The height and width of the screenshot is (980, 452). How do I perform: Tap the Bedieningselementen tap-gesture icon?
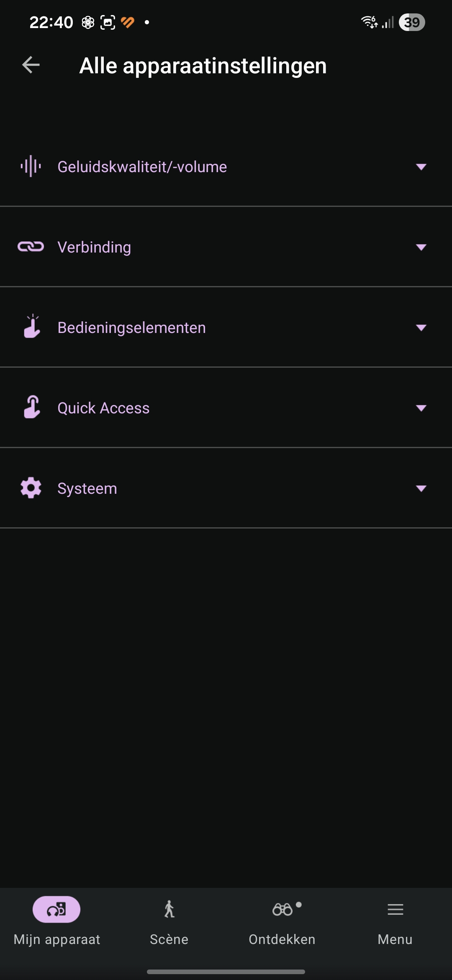(x=32, y=327)
